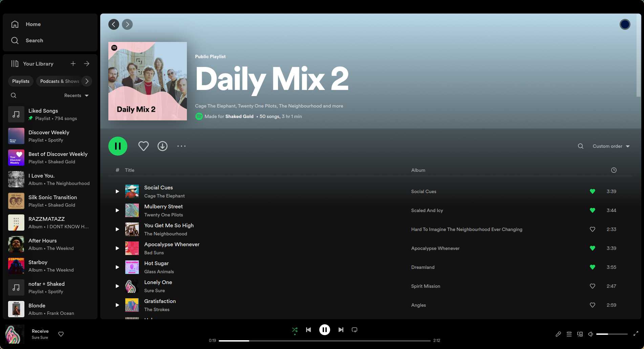This screenshot has height=349, width=644.
Task: Collapse Your Library panel
Action: 32,64
